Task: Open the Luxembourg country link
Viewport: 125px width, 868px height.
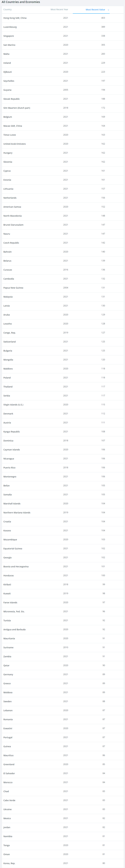Action: pyautogui.click(x=10, y=27)
